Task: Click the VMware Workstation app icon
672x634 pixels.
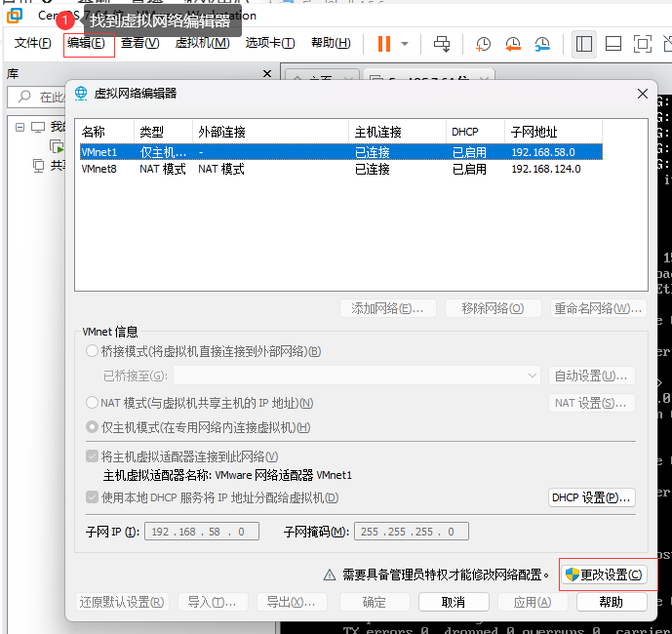Action: point(15,16)
